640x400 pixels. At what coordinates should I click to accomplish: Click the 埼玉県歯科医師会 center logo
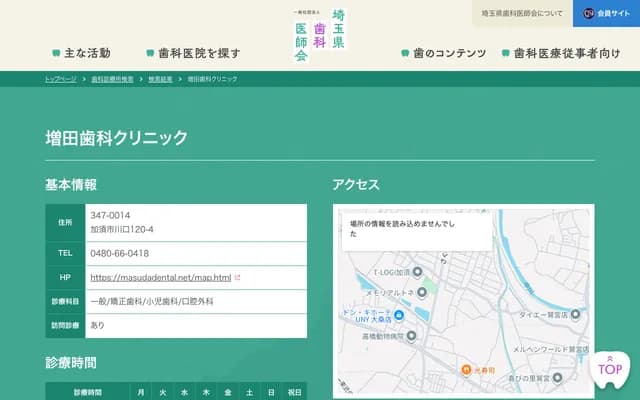coord(320,35)
